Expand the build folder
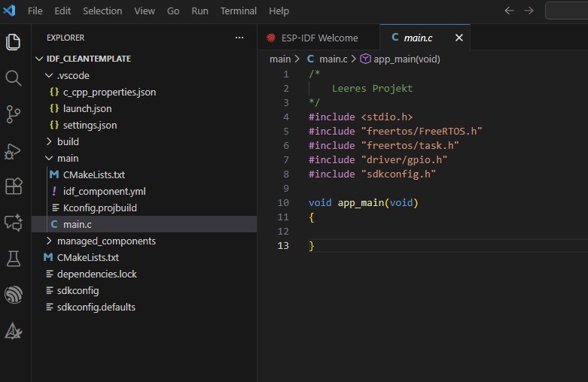Image resolution: width=588 pixels, height=382 pixels. tap(67, 141)
